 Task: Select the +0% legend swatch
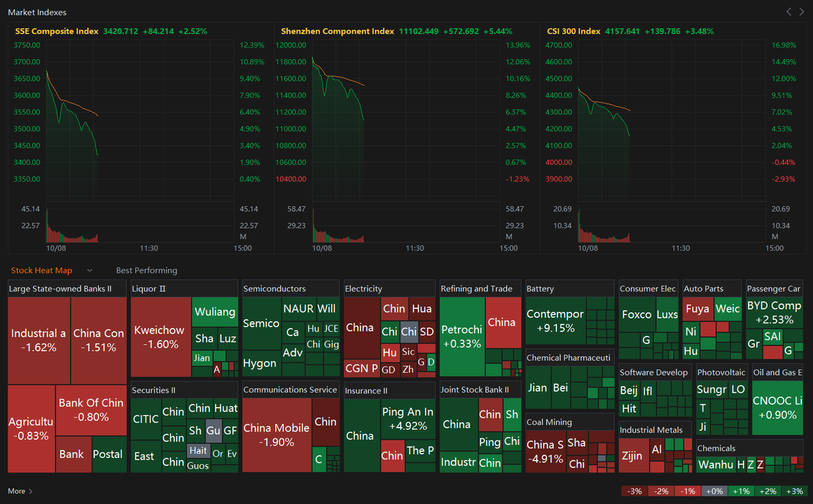tap(714, 491)
